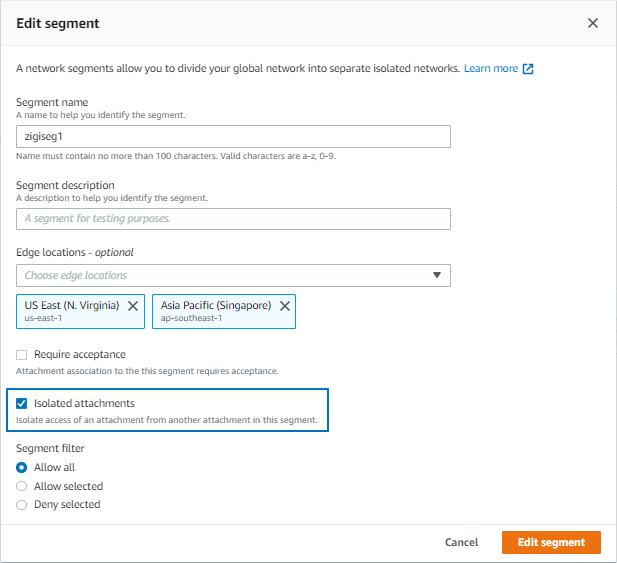Enable the Require acceptance checkbox
The width and height of the screenshot is (617, 563).
pos(22,355)
